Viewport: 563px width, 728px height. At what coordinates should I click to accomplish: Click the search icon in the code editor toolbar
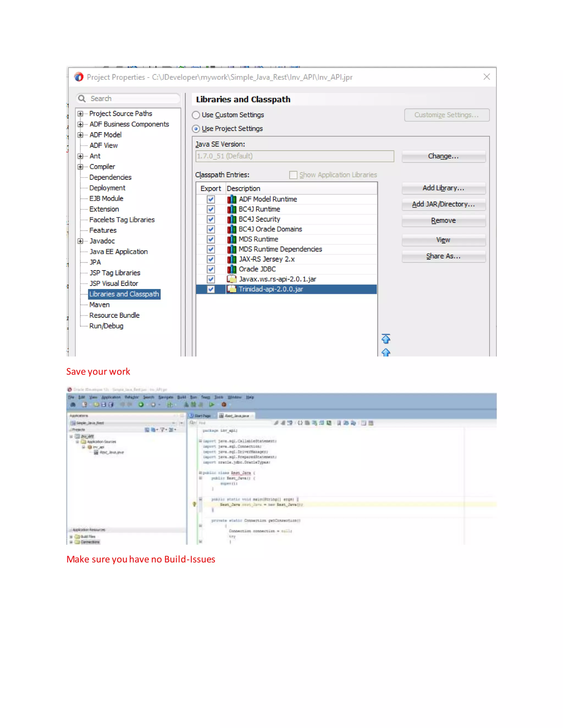[192, 423]
